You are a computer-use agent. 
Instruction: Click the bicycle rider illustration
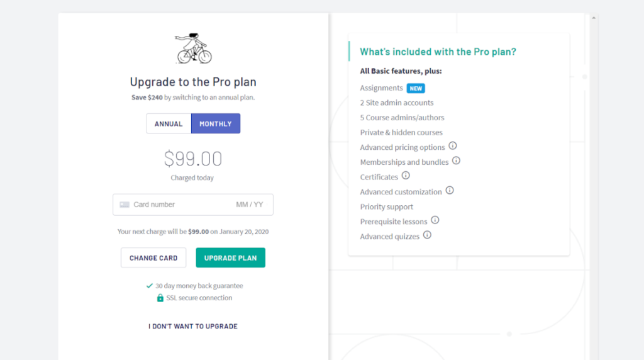click(x=193, y=48)
